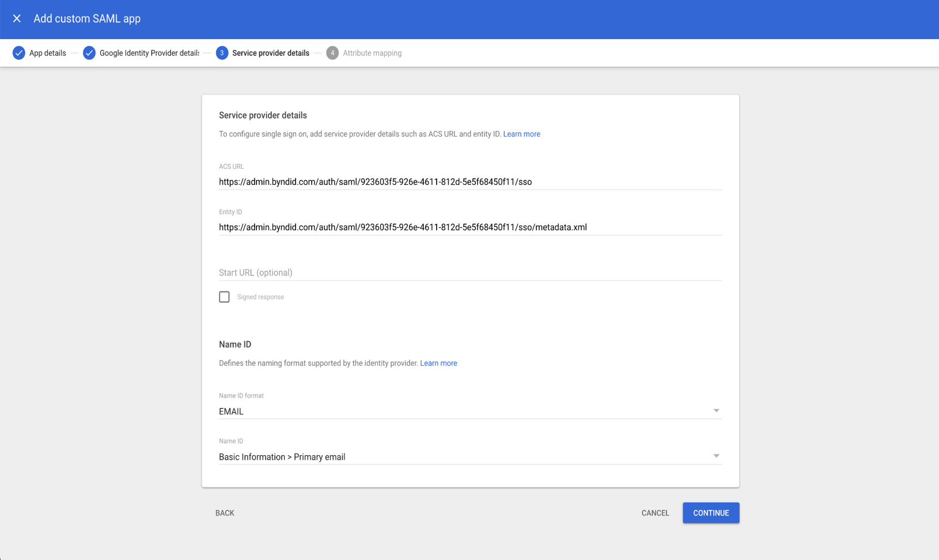Screen dimensions: 939x560
Task: Select the Service provider details step
Action: tap(270, 53)
